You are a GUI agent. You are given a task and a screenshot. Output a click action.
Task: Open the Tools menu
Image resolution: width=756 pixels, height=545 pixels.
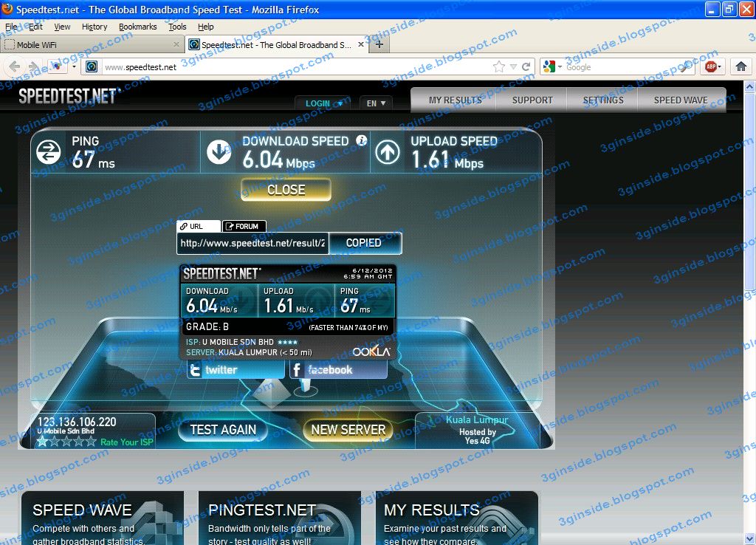click(177, 27)
